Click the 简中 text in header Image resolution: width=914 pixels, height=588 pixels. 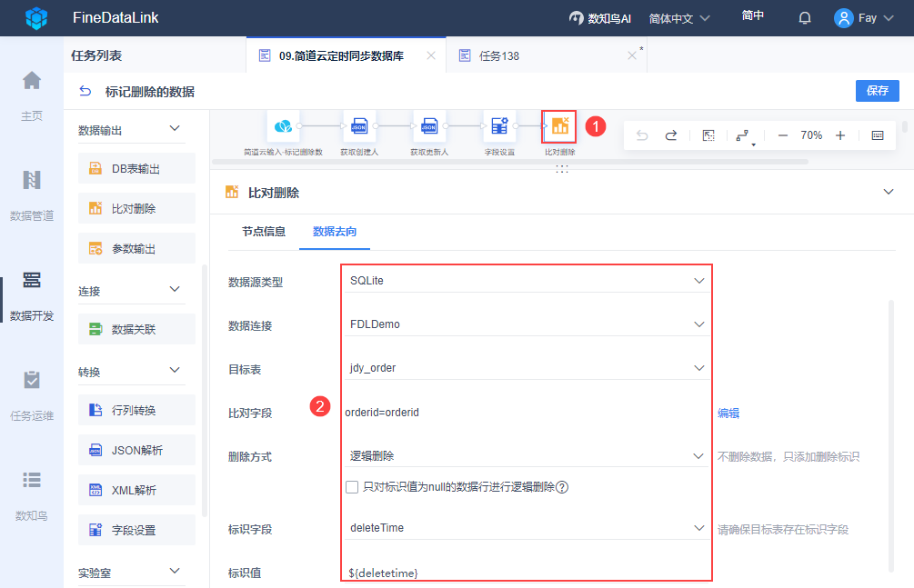[752, 15]
